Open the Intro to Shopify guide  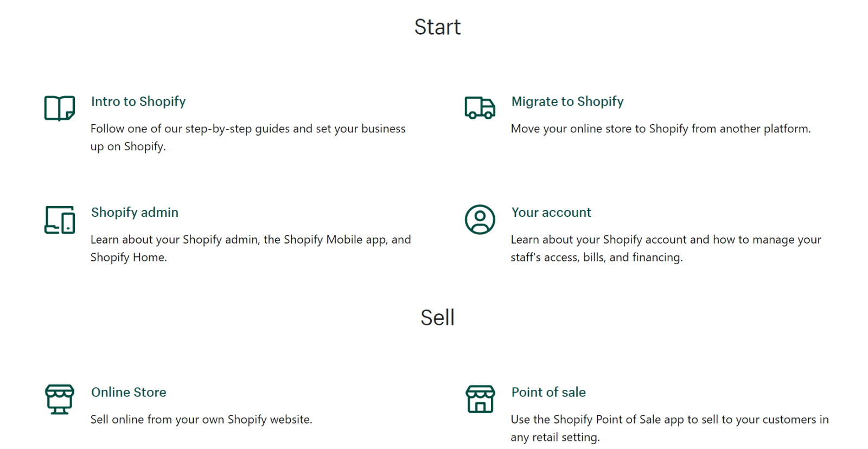[x=138, y=101]
